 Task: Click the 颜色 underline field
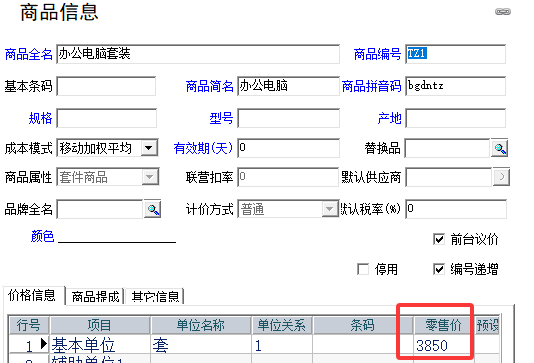coord(117,236)
